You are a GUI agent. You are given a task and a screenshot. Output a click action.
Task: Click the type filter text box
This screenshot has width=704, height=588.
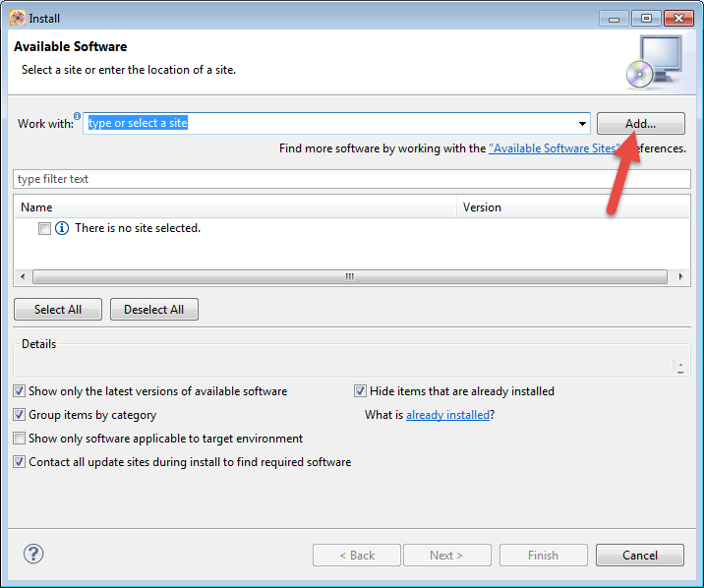pyautogui.click(x=352, y=179)
